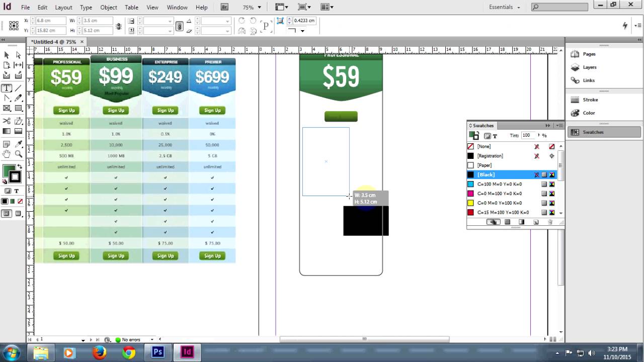
Task: Open the page number dropdown in status bar
Action: [x=83, y=340]
